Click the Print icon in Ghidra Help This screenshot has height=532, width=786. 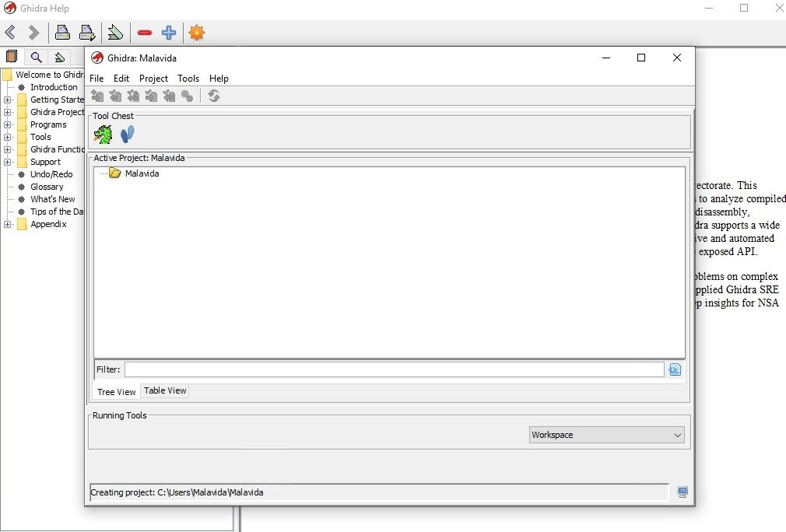[62, 33]
